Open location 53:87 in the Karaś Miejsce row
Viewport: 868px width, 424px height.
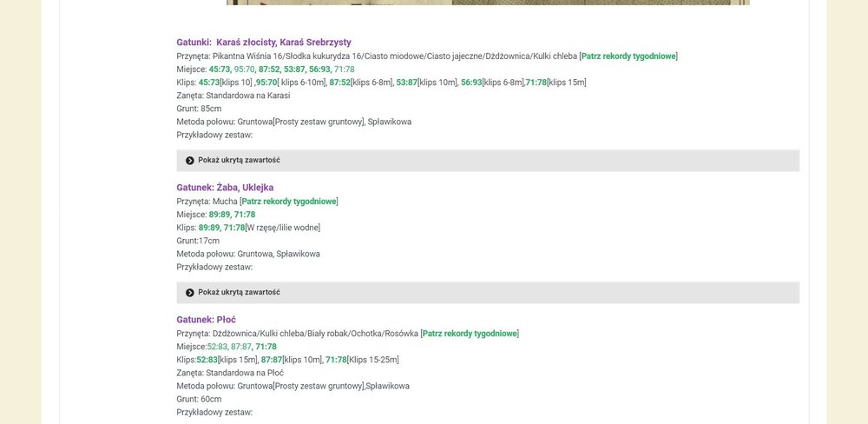pos(294,70)
